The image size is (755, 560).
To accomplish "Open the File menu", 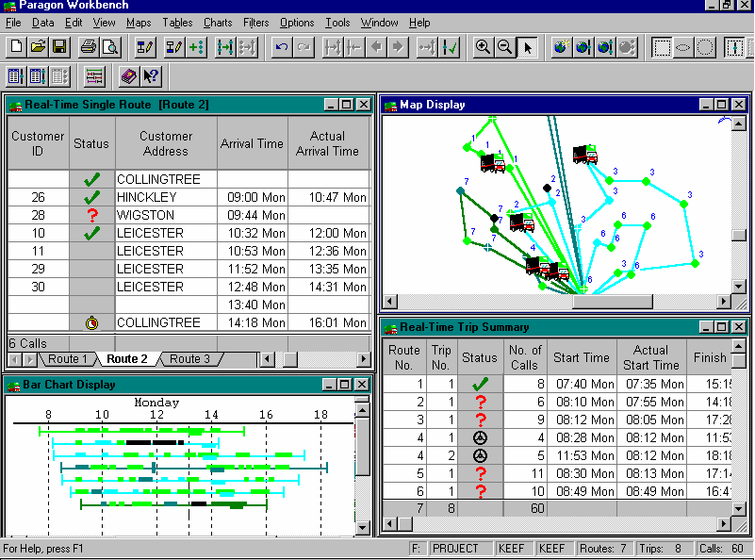I will click(x=13, y=23).
